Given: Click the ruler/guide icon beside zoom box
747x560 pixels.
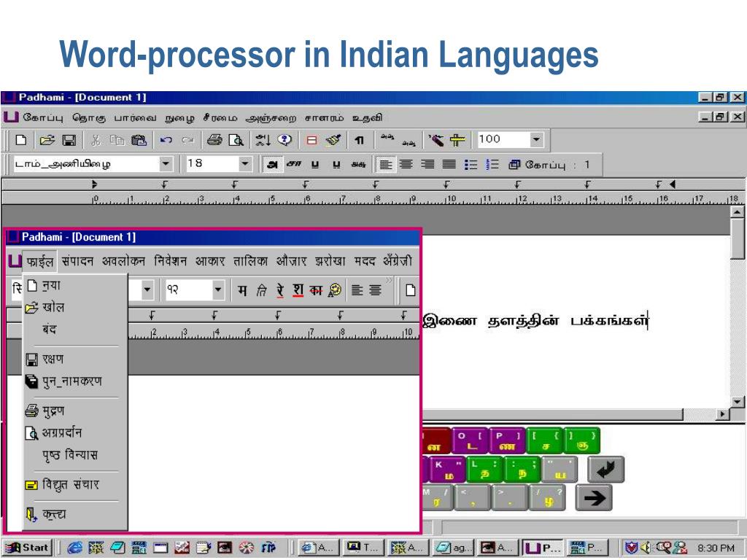Looking at the screenshot, I should (458, 140).
